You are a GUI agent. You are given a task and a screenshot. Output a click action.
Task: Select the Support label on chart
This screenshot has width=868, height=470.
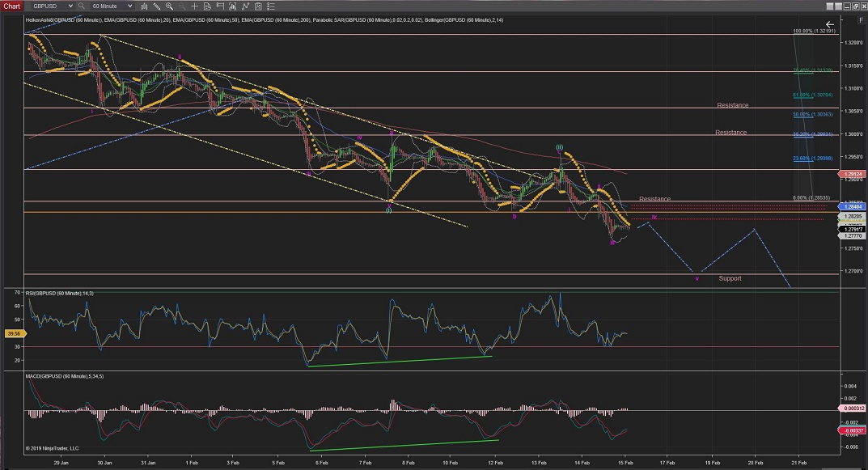tap(730, 278)
